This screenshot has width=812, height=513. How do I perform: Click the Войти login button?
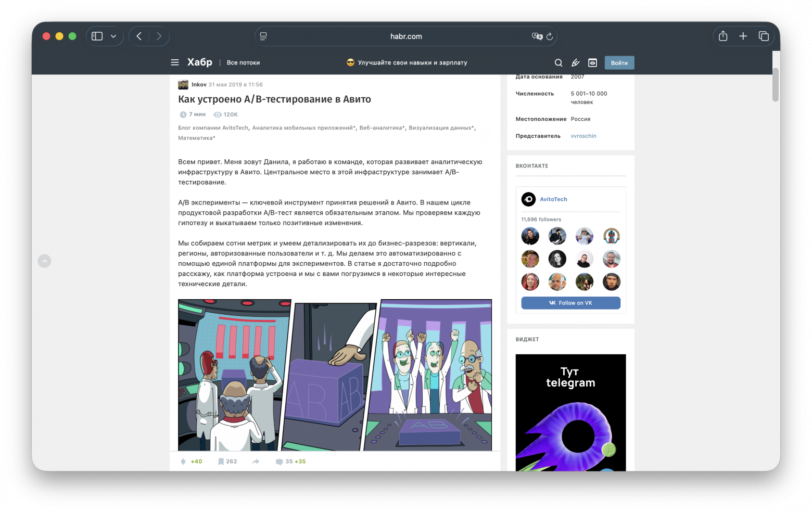tap(619, 63)
